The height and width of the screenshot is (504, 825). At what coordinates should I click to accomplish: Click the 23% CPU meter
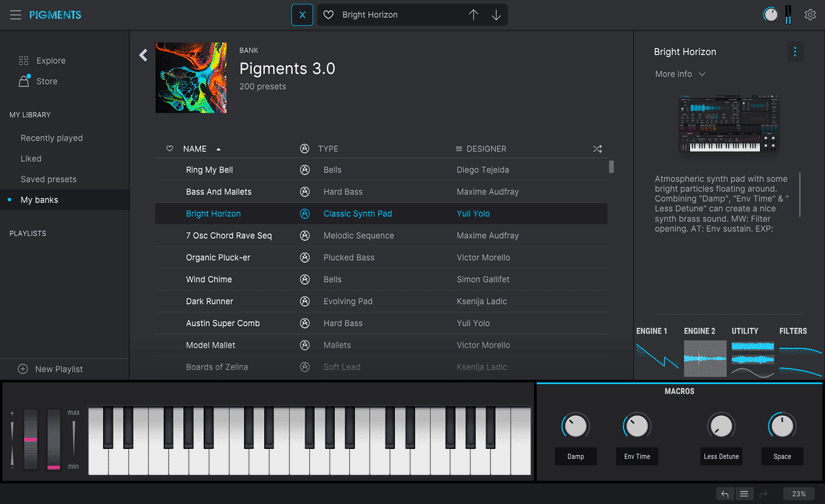pyautogui.click(x=799, y=494)
